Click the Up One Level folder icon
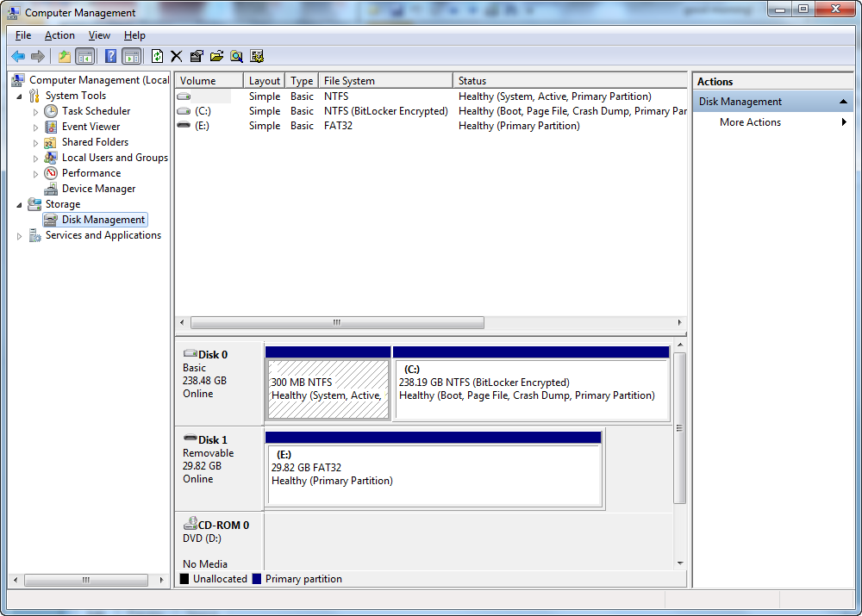862x616 pixels. click(x=65, y=56)
